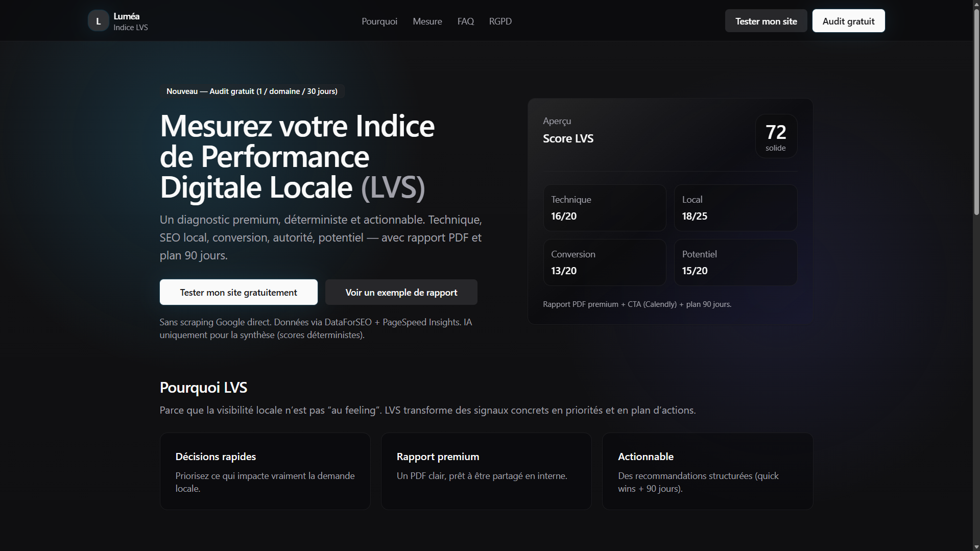Select the "Actionnable" card

[x=707, y=471]
